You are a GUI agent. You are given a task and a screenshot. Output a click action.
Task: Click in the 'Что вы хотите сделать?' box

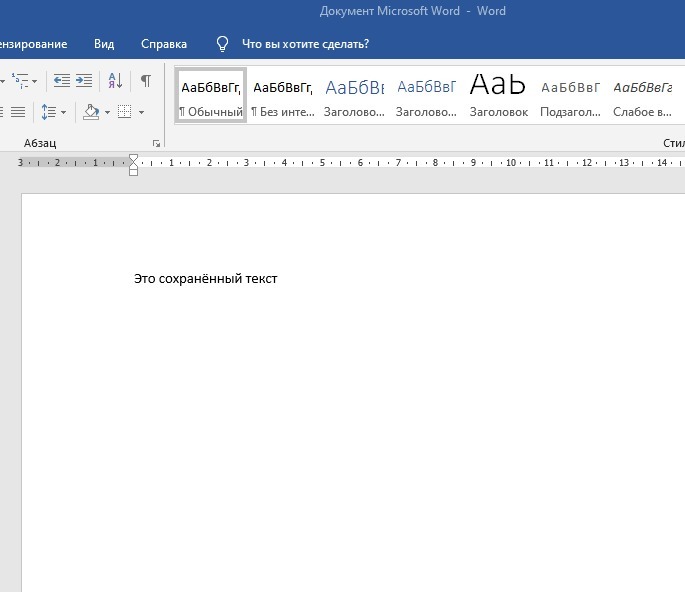click(x=305, y=44)
